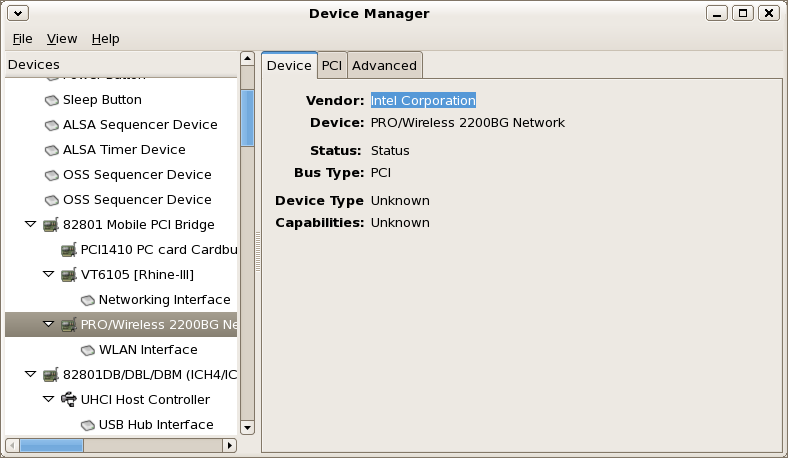Click the horizontal scrollbar left arrow
788x458 pixels.
(12, 445)
